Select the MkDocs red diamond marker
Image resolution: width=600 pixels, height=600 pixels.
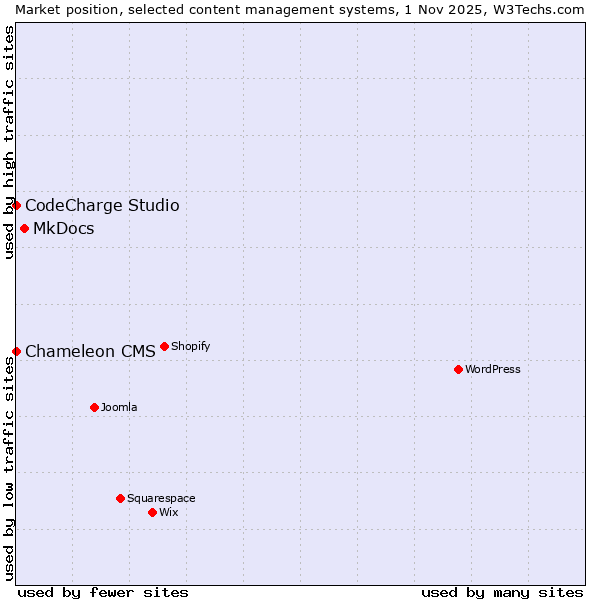pos(24,228)
